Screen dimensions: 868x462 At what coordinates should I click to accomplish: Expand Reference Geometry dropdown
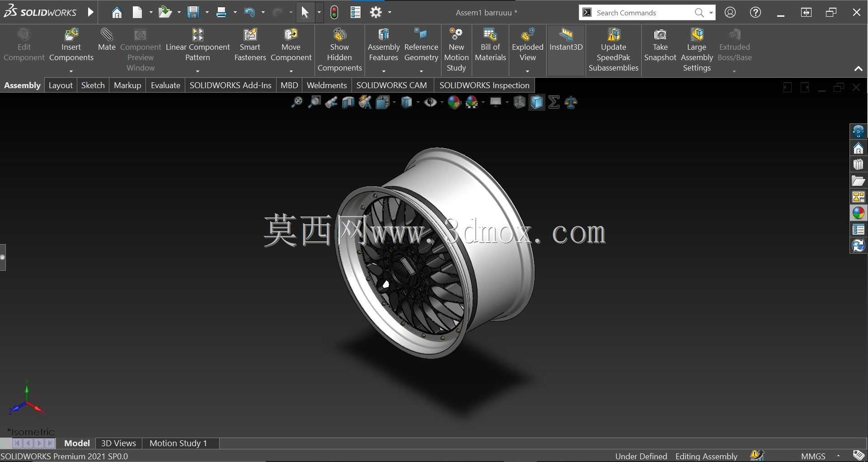coord(421,71)
